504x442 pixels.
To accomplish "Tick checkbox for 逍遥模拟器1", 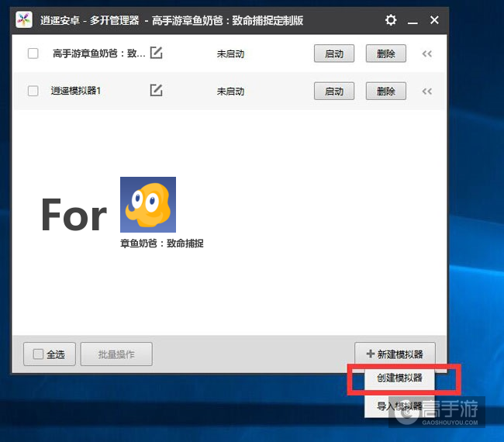I will pyautogui.click(x=33, y=91).
